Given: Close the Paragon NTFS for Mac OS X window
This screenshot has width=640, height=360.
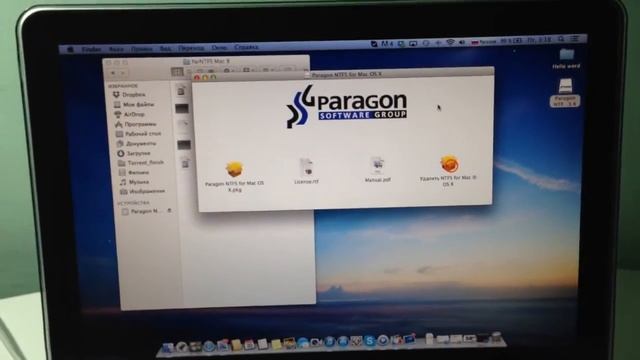Looking at the screenshot, I should (x=197, y=78).
